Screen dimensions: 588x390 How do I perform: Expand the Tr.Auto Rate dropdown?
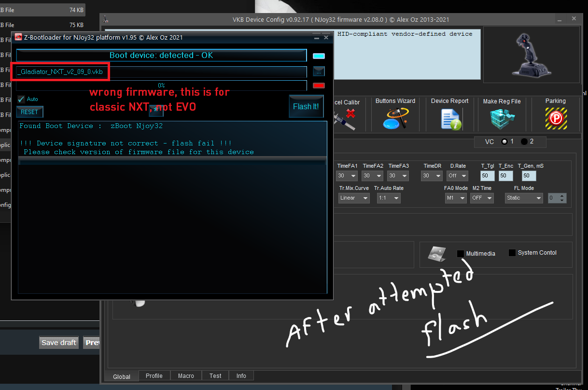(x=389, y=198)
